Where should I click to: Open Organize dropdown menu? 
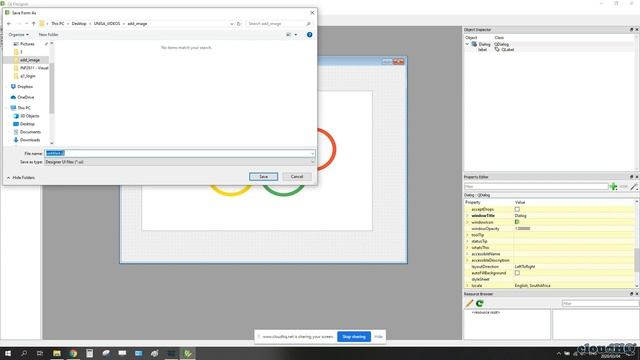[19, 35]
